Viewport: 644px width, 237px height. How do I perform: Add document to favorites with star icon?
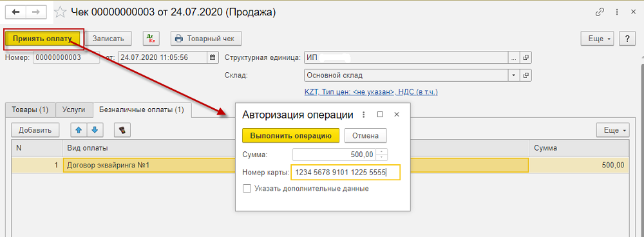click(61, 12)
